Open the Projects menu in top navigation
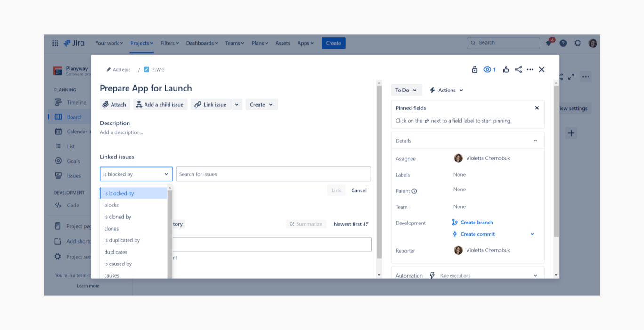This screenshot has height=330, width=644. tap(142, 43)
